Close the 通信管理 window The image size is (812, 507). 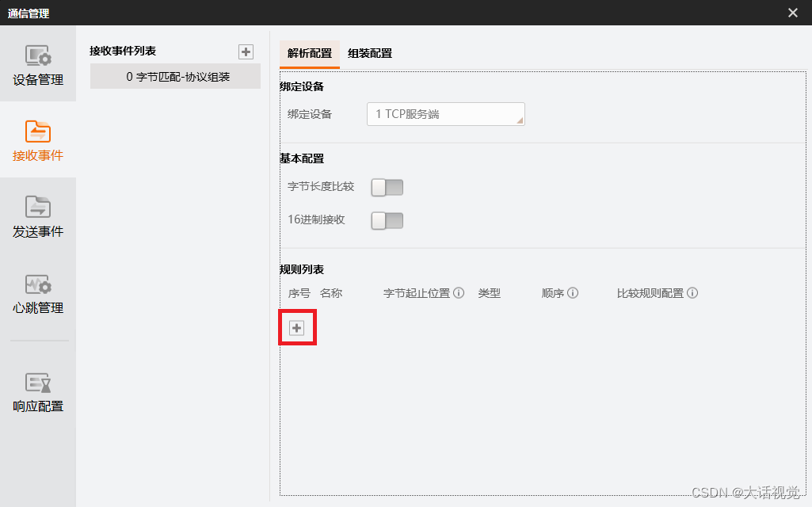click(793, 13)
